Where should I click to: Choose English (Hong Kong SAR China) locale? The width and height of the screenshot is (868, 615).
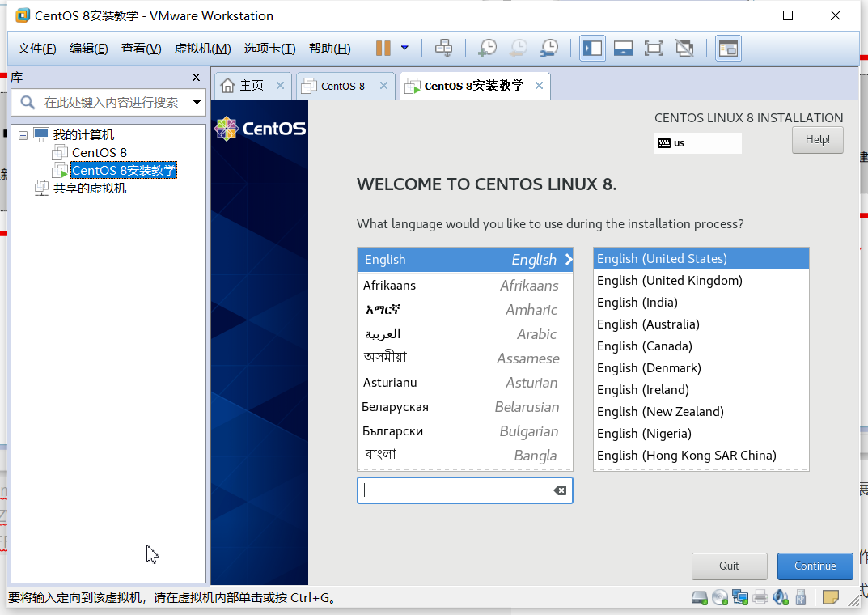[701, 456]
